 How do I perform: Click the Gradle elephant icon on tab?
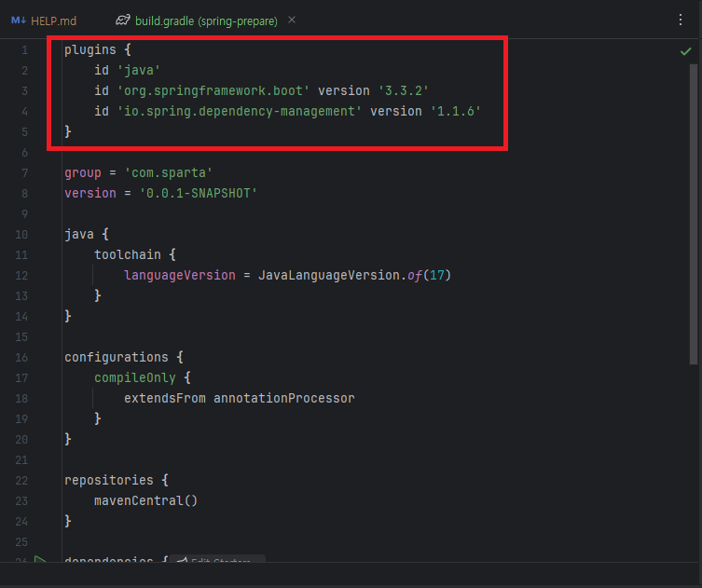(x=123, y=21)
